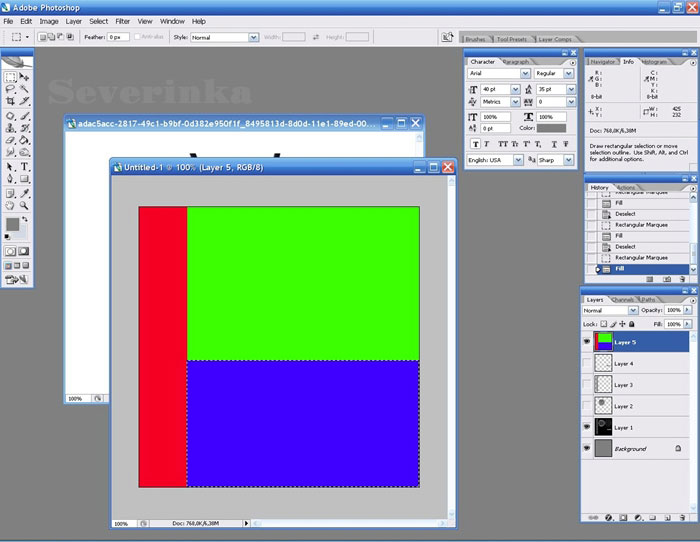Hide the Background layer

coord(588,450)
